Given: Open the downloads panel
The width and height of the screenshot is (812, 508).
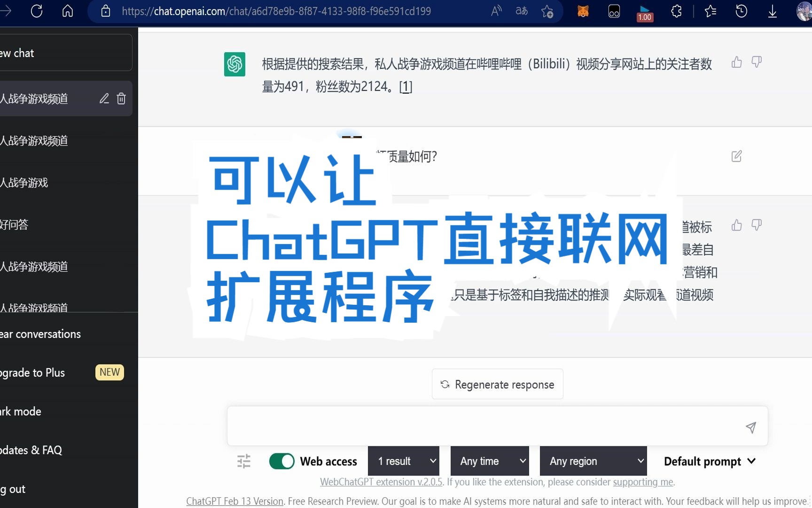Looking at the screenshot, I should [x=773, y=11].
